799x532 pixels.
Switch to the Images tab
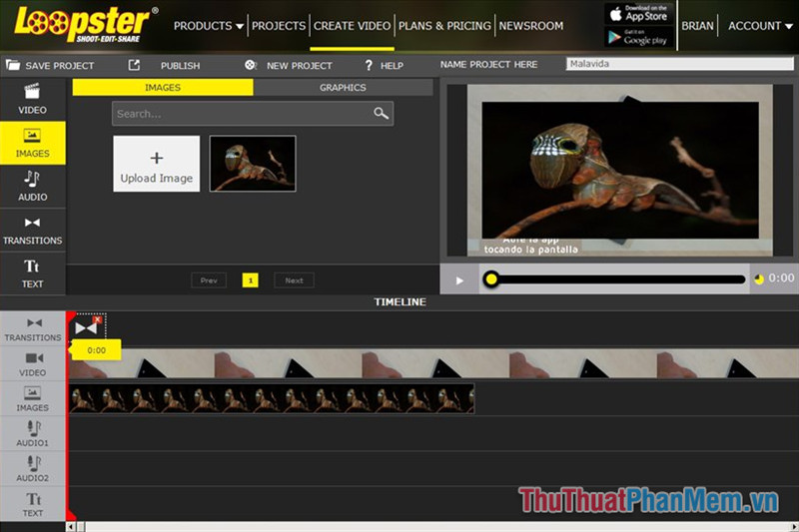163,87
